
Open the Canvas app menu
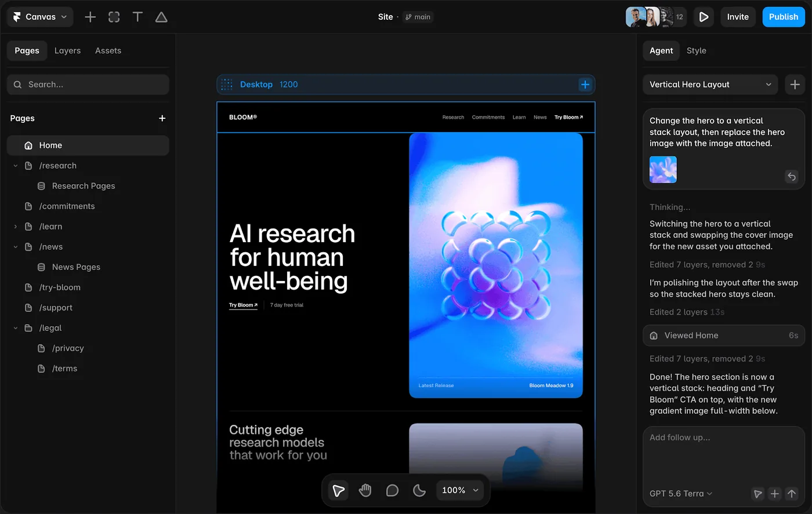click(40, 17)
